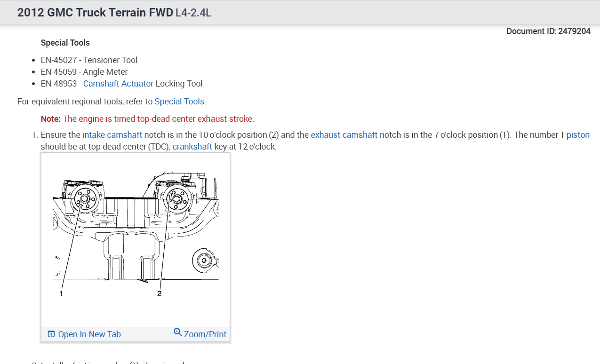The image size is (600, 364).
Task: Follow the Special Tools hyperlink
Action: pyautogui.click(x=179, y=102)
